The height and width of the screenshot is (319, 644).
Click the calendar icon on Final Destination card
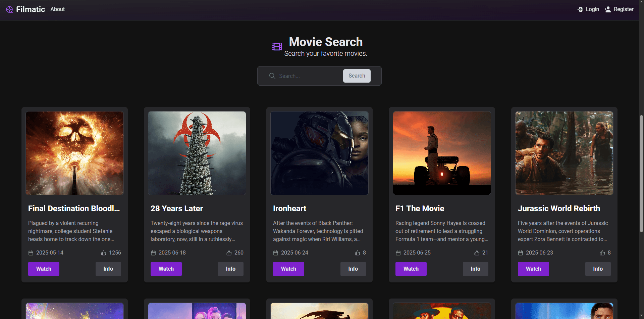pyautogui.click(x=31, y=253)
